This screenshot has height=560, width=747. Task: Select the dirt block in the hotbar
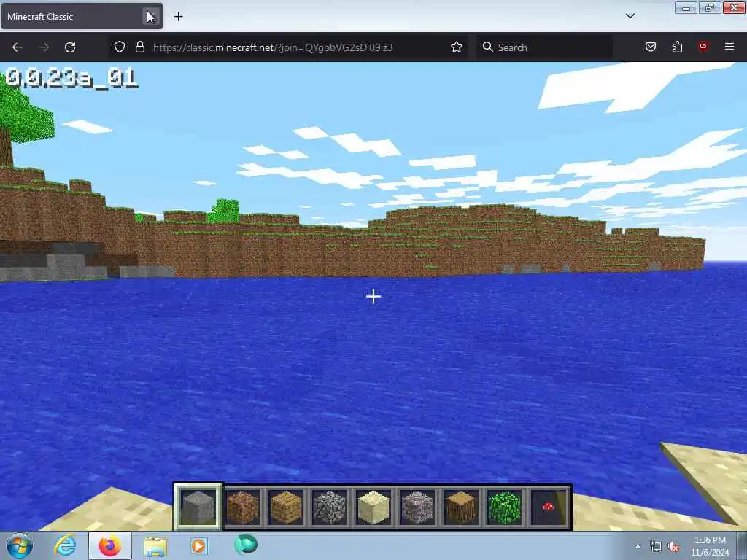point(242,507)
